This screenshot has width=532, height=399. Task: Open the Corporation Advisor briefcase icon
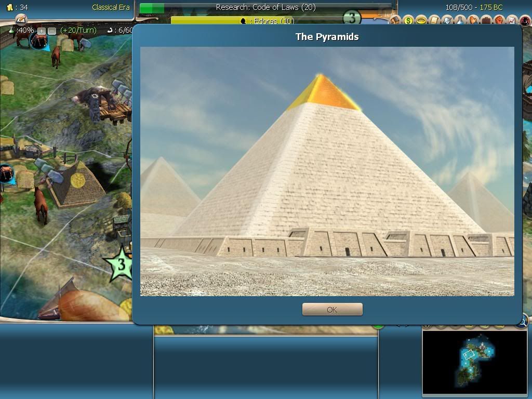coord(486,20)
